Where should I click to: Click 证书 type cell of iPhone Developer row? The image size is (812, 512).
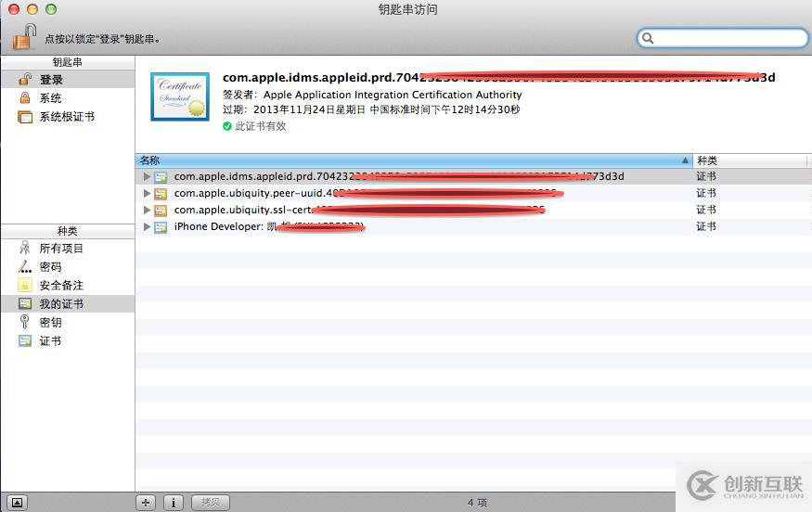click(706, 226)
